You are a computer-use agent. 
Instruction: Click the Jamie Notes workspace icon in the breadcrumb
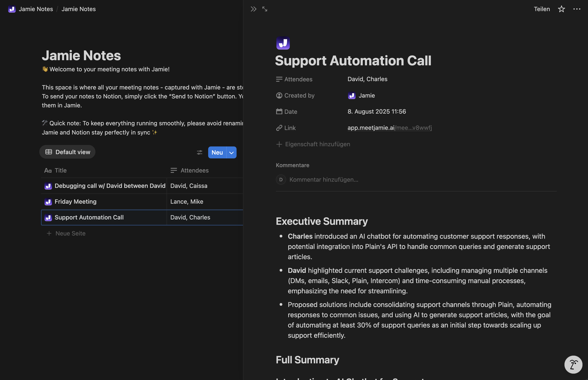[12, 9]
